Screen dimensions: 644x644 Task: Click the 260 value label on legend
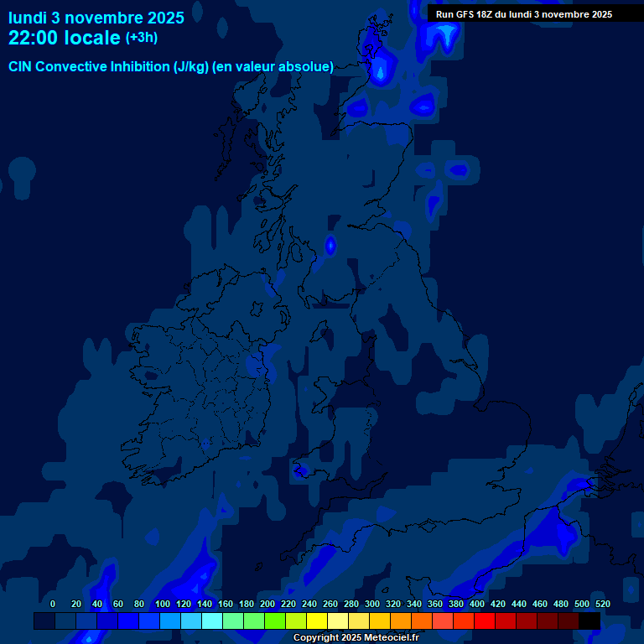(x=330, y=604)
